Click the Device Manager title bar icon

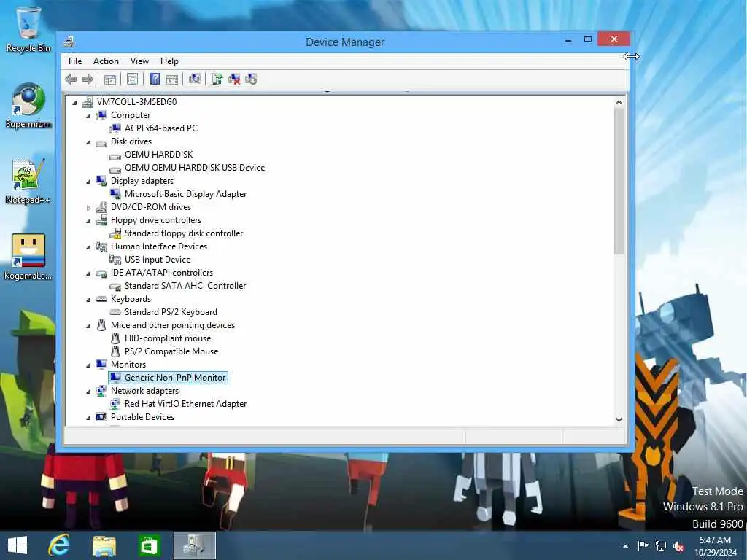69,42
